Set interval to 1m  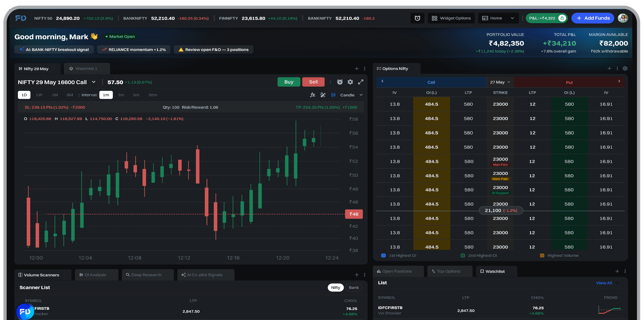pos(106,95)
